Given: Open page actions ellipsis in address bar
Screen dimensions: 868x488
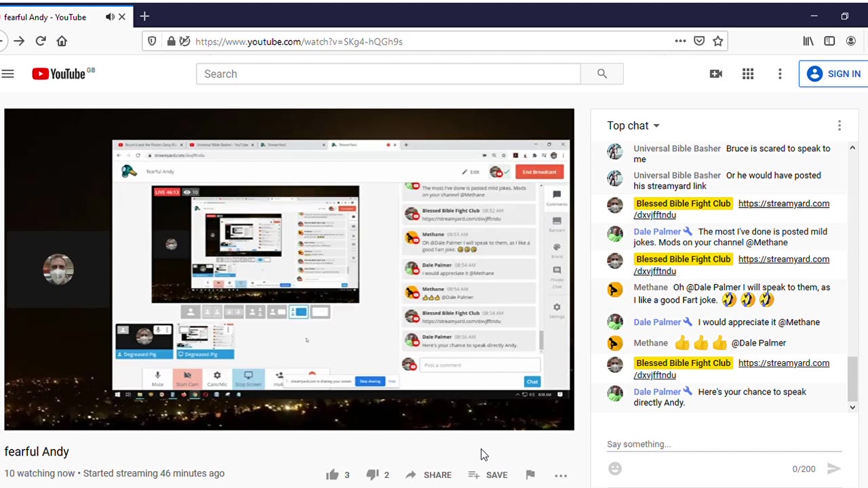Looking at the screenshot, I should point(680,41).
